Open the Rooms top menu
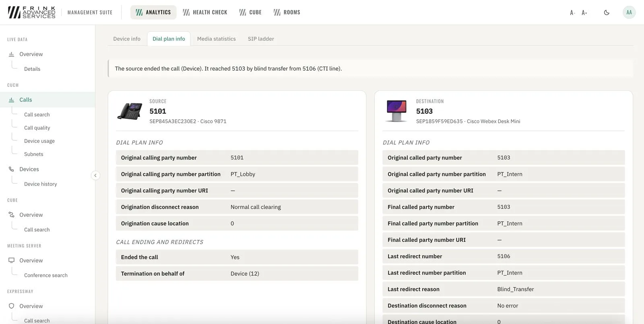The height and width of the screenshot is (324, 644). (287, 12)
